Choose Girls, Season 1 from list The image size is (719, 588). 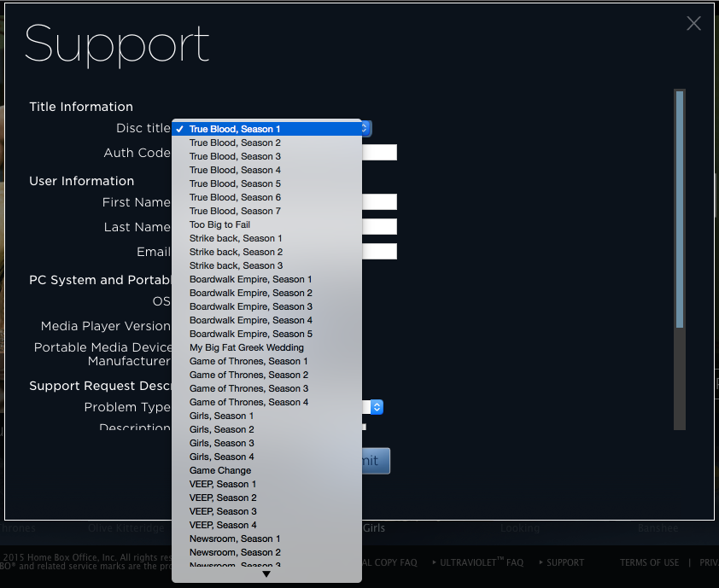[x=267, y=416]
